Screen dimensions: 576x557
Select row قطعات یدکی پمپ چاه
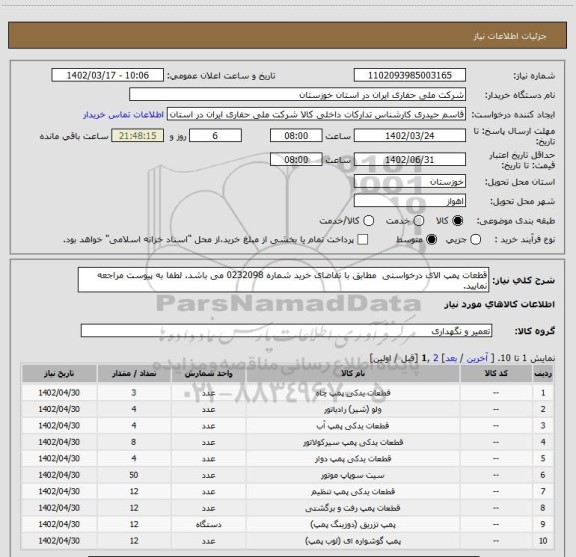click(x=287, y=392)
